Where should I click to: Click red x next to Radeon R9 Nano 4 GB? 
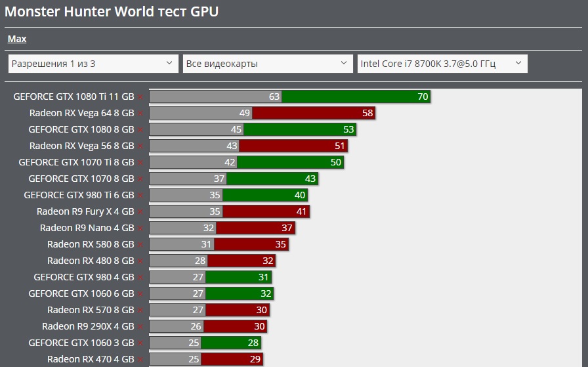(x=140, y=228)
